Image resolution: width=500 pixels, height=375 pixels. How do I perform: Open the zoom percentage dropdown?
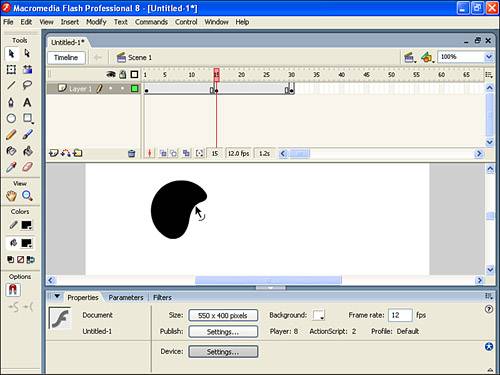point(489,57)
